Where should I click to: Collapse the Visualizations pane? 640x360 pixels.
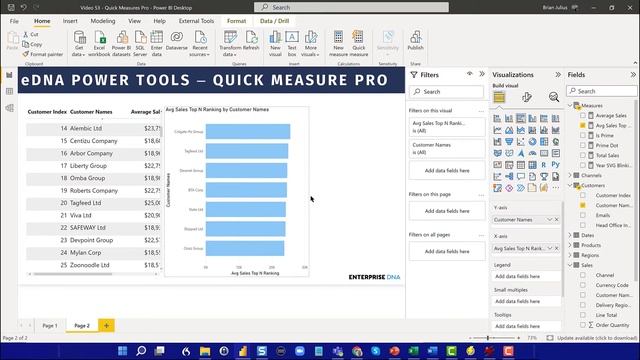[x=558, y=75]
